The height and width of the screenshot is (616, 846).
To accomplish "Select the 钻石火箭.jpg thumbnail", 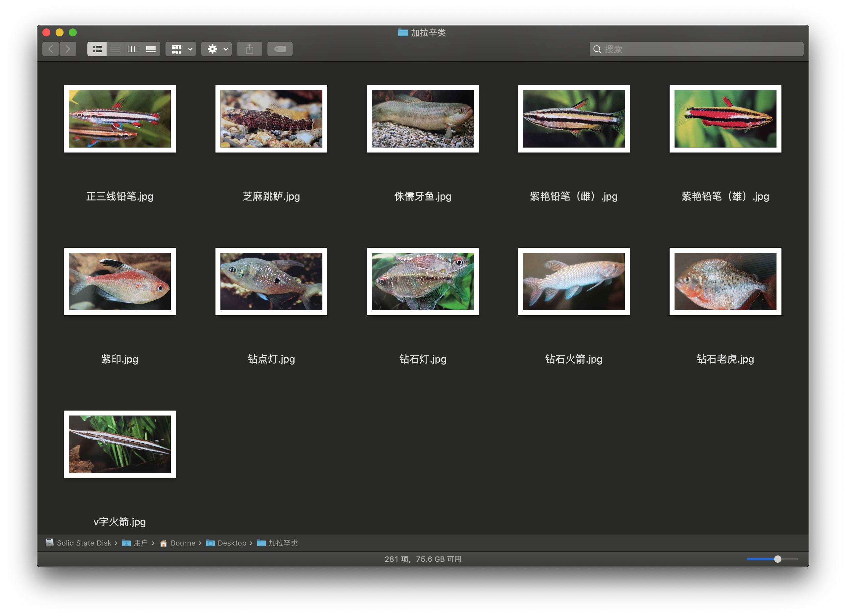I will (574, 282).
